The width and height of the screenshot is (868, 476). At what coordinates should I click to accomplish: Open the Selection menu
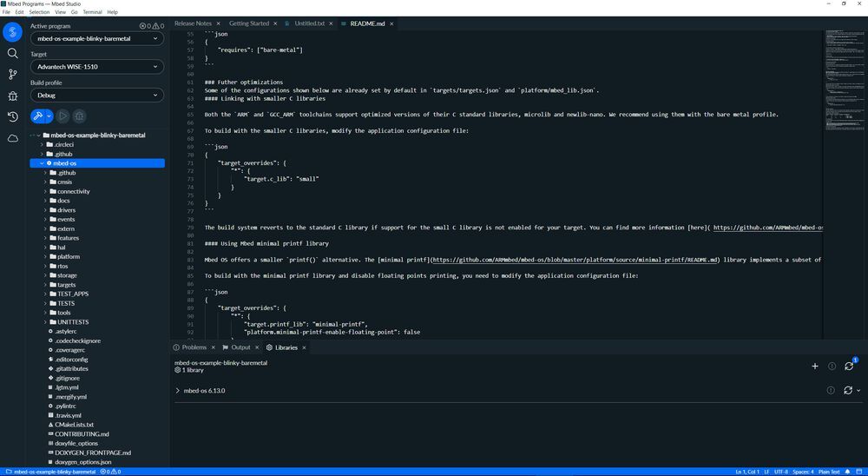pos(39,11)
